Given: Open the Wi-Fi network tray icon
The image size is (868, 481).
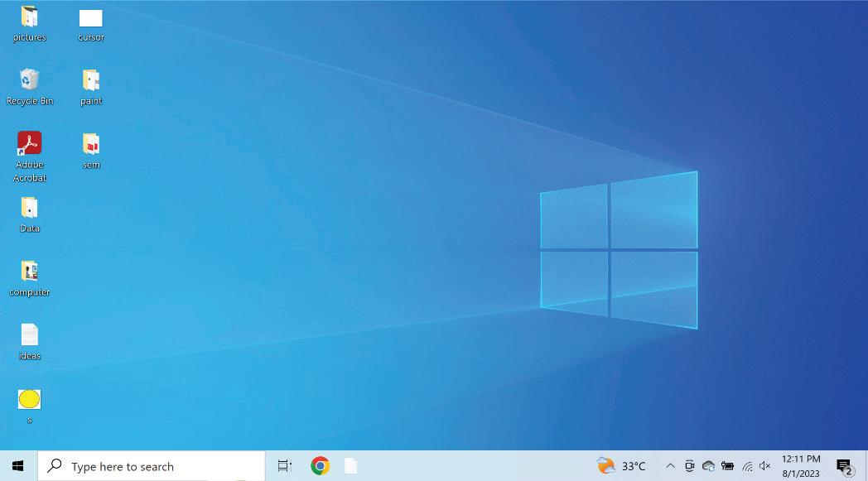Looking at the screenshot, I should coord(747,467).
